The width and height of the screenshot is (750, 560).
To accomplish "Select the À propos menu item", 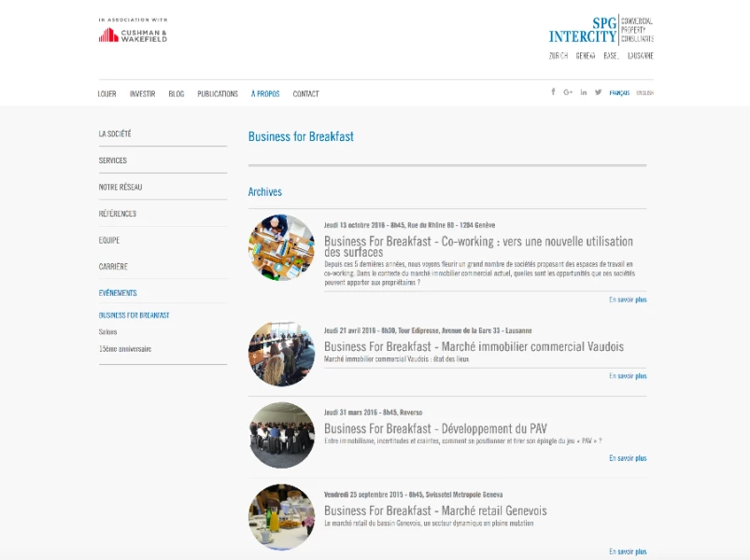I will tap(265, 93).
